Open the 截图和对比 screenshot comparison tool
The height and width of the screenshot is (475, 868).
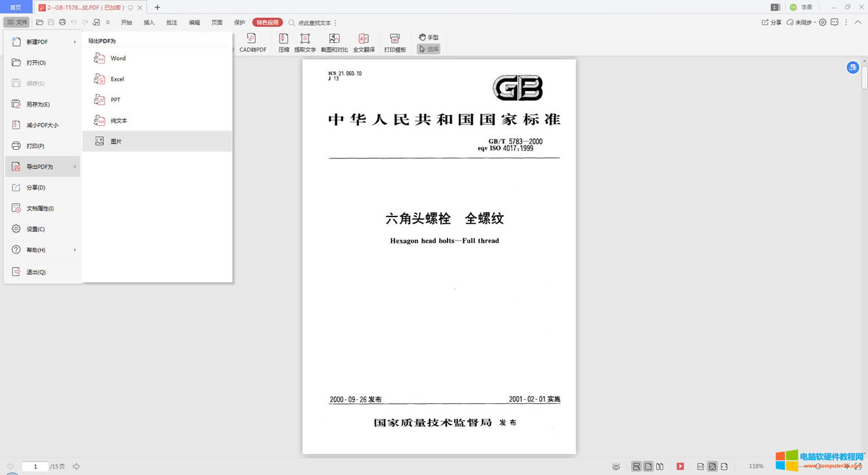[334, 43]
